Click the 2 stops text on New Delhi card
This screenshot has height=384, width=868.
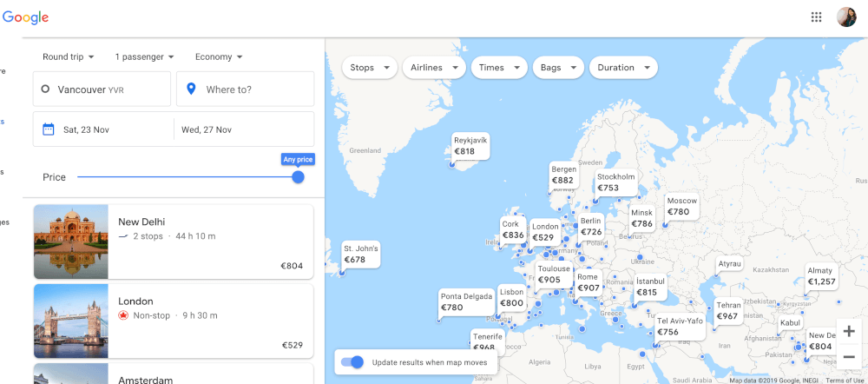click(148, 236)
